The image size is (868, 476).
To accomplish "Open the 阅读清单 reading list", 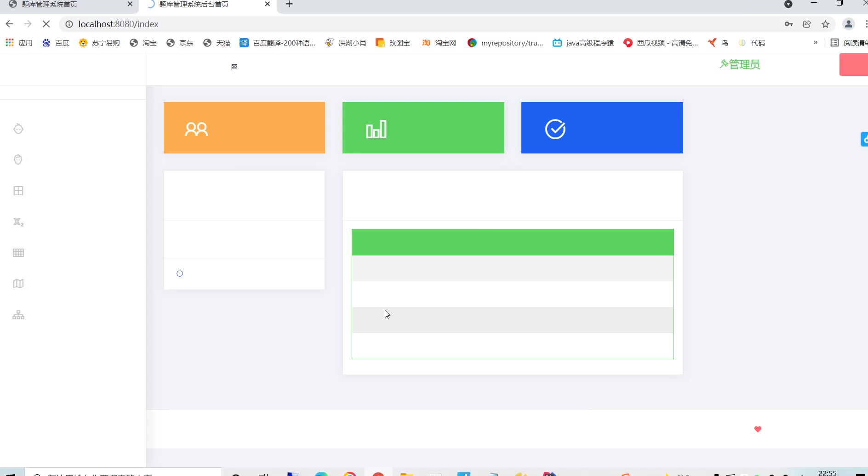I will coord(849,43).
